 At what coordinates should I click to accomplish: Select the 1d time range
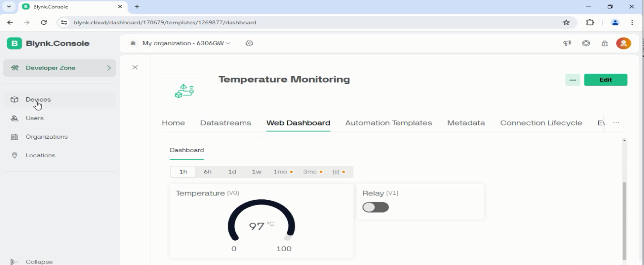232,172
